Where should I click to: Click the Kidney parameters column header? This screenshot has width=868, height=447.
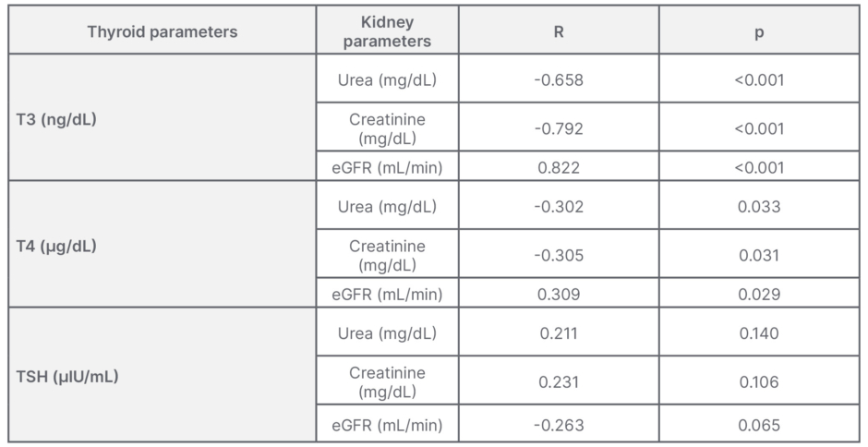[388, 31]
